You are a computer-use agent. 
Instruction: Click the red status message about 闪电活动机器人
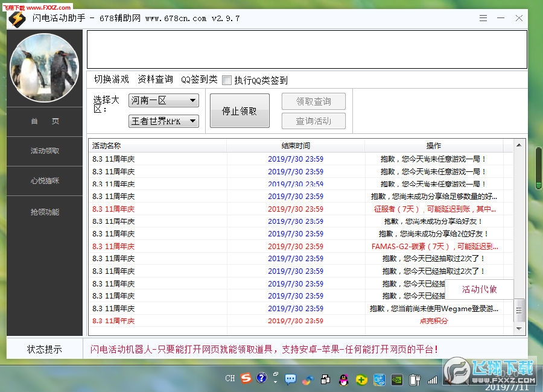click(x=264, y=349)
